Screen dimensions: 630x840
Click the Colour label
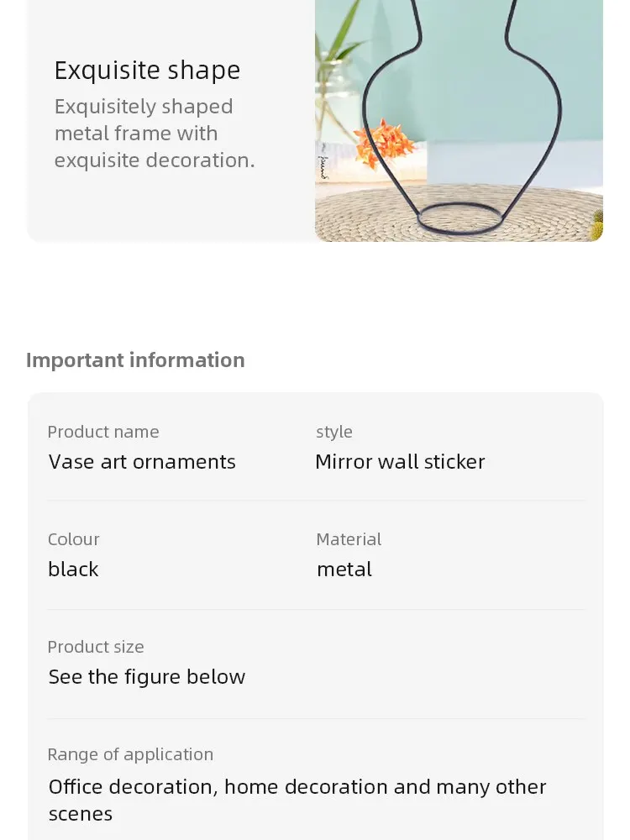coord(74,539)
